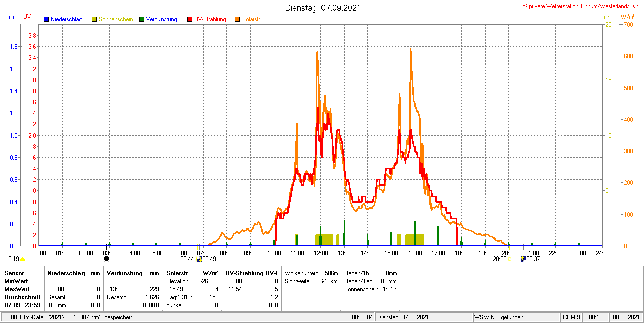Click the dunkel label
Viewport: 644px width, 323px height.
click(174, 305)
